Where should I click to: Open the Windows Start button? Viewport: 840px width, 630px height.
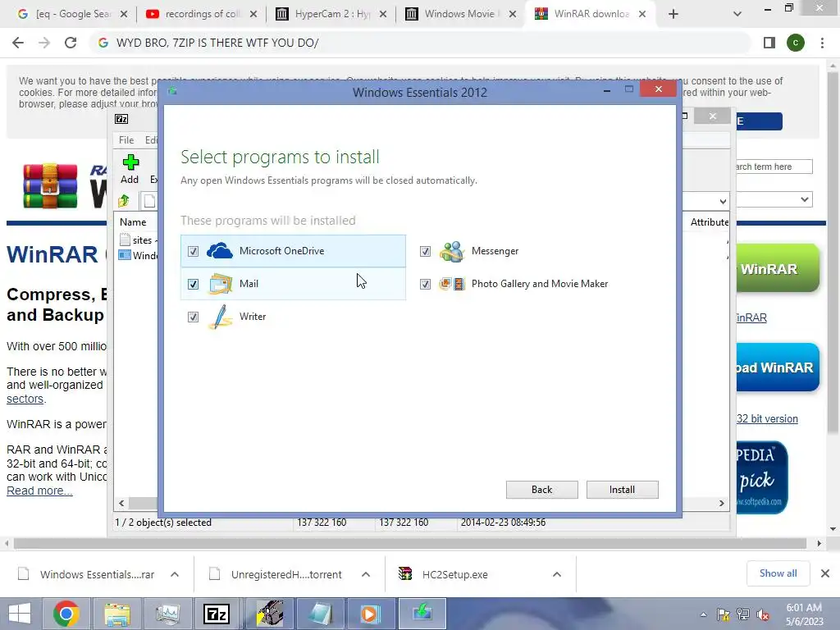pos(20,614)
